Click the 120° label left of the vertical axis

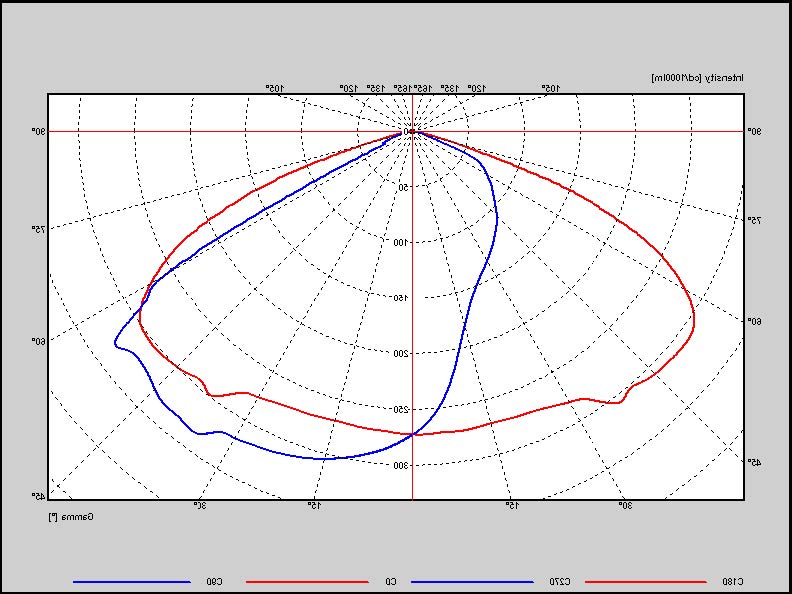click(349, 88)
